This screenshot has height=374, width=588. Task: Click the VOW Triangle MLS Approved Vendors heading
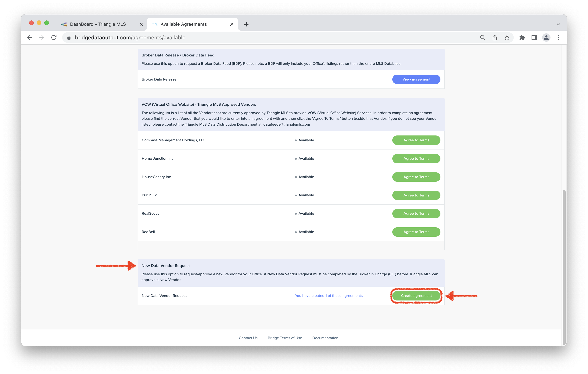tap(199, 105)
